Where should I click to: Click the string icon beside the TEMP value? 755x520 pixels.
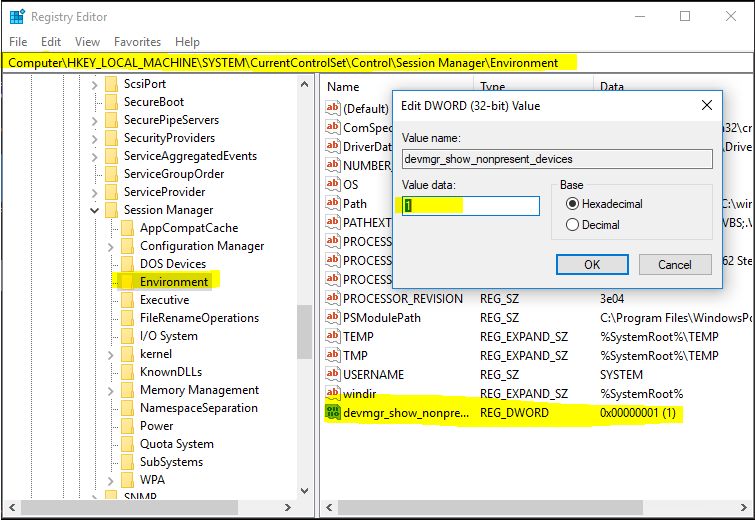(x=333, y=336)
